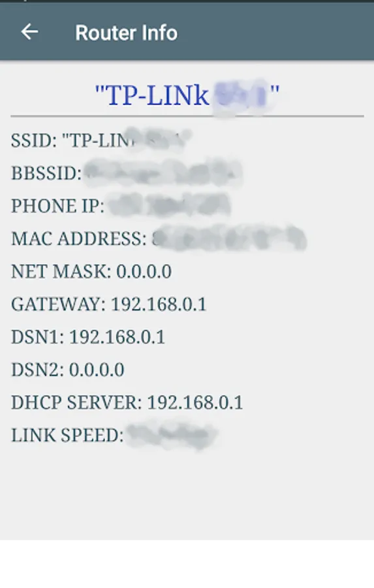
Task: Click the blurred phone IP value
Action: 168,206
